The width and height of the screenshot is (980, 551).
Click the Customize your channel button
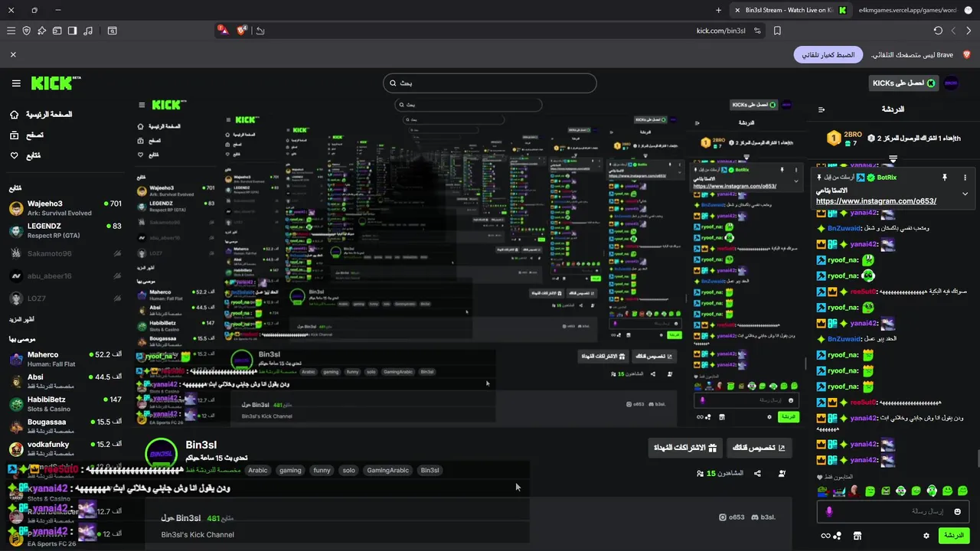(759, 448)
